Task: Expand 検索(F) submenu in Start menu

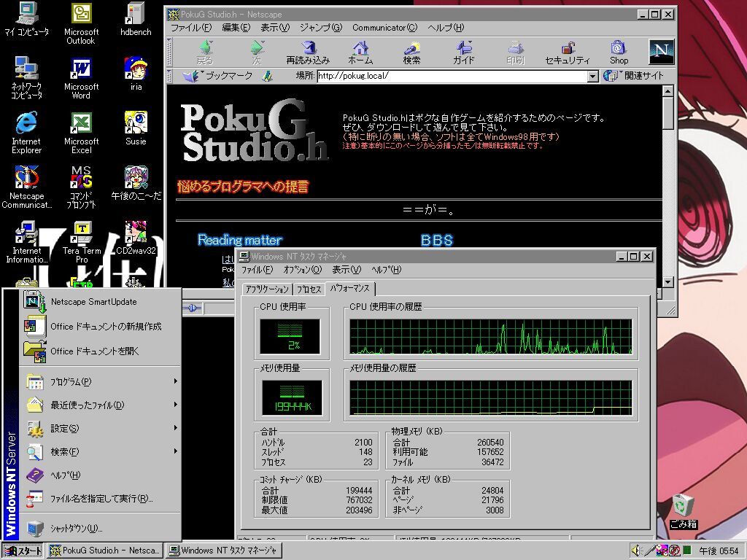Action: [x=101, y=451]
